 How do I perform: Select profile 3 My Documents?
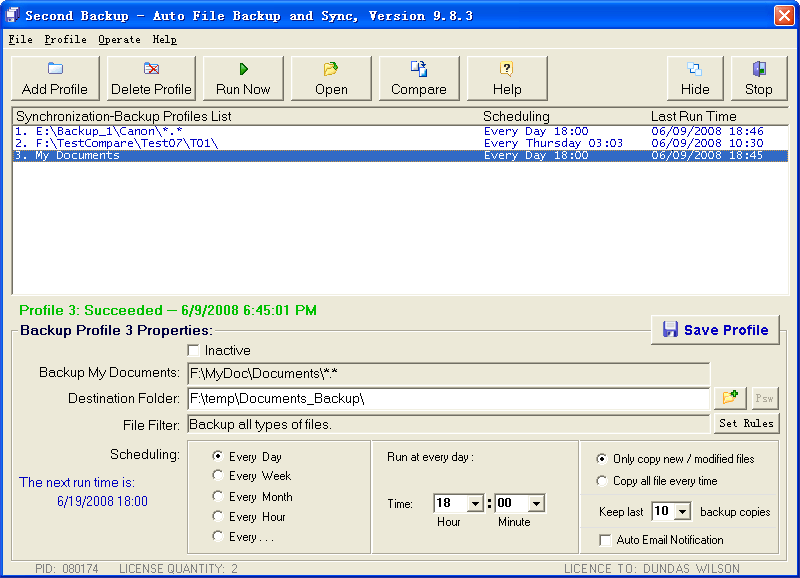click(x=401, y=156)
